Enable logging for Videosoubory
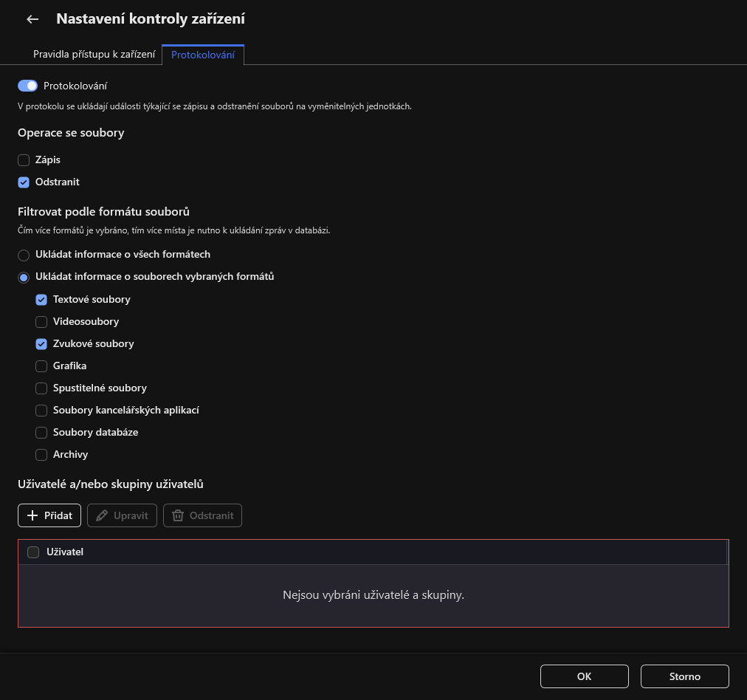Screen dimensions: 747x700 (x=41, y=321)
